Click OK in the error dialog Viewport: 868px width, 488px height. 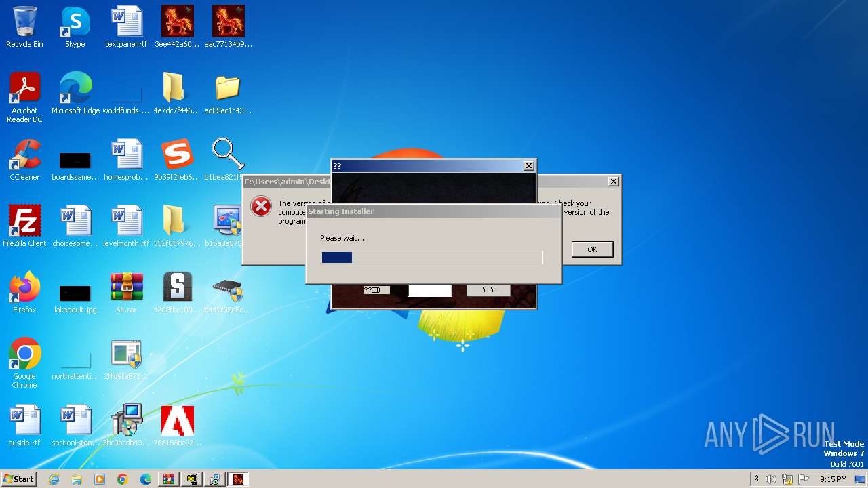click(x=592, y=249)
